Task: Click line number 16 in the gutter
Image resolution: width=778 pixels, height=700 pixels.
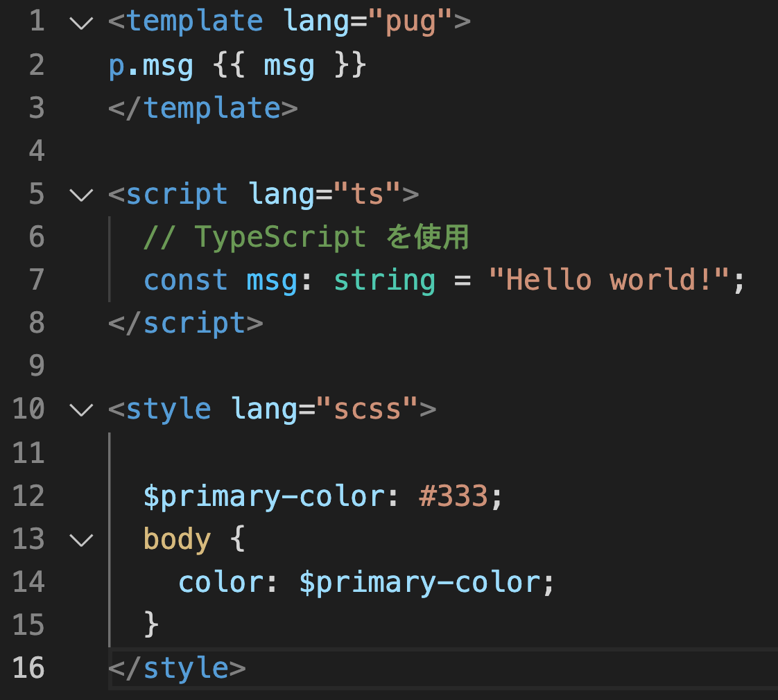Action: (28, 667)
